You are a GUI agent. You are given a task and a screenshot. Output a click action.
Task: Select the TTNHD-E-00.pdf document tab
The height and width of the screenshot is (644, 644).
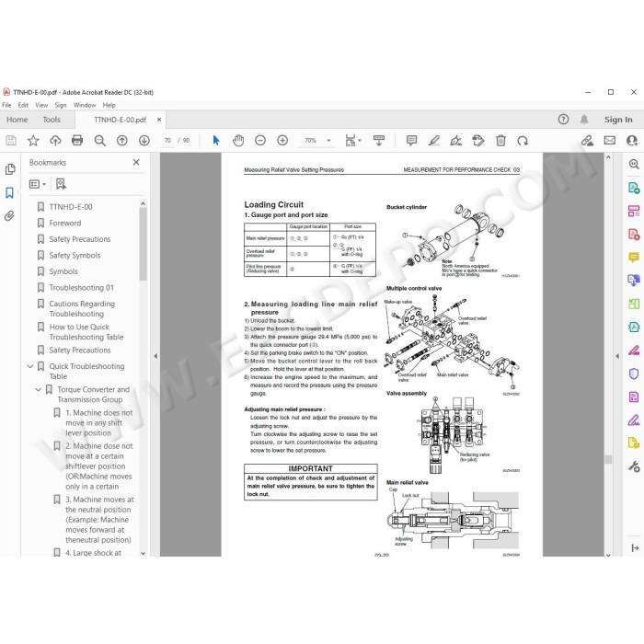pyautogui.click(x=120, y=120)
